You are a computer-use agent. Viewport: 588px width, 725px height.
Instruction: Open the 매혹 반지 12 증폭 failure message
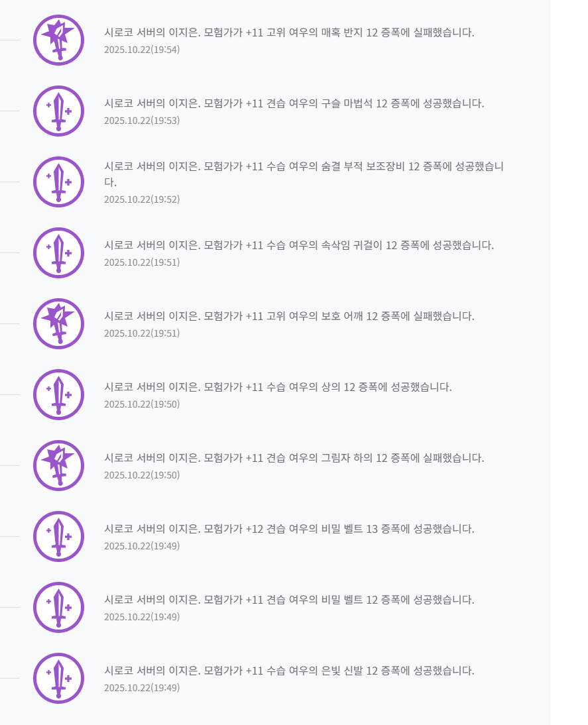[289, 32]
